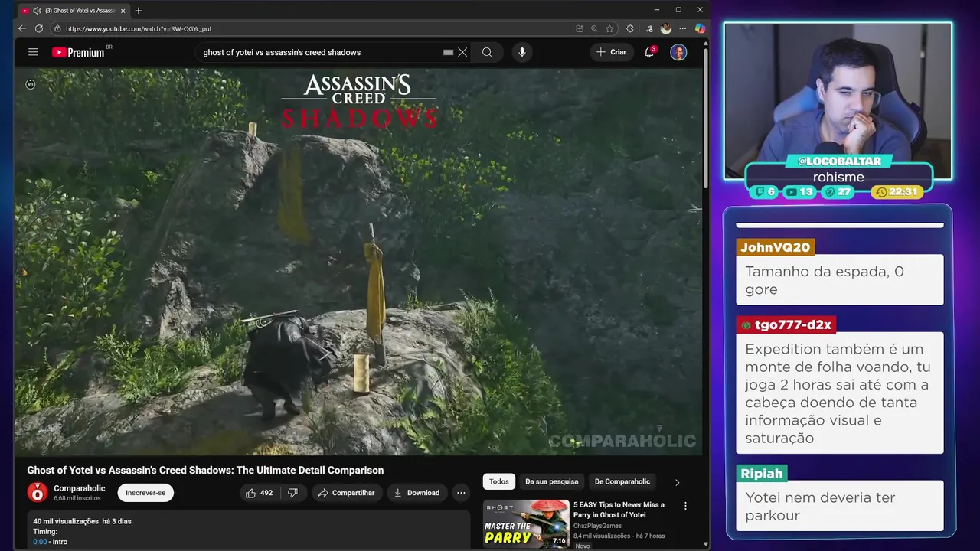Open the Comparaholic channel name link
The height and width of the screenshot is (551, 980).
80,488
